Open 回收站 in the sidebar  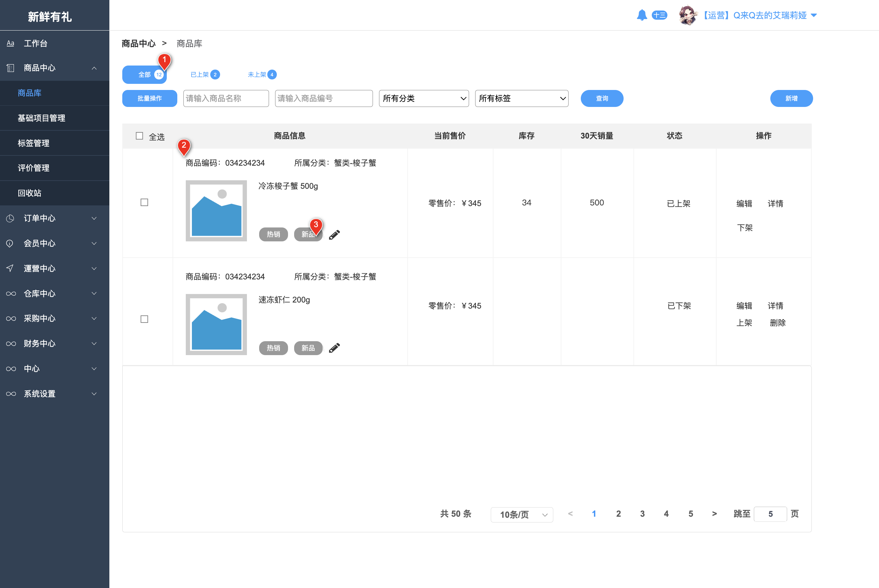click(x=55, y=193)
